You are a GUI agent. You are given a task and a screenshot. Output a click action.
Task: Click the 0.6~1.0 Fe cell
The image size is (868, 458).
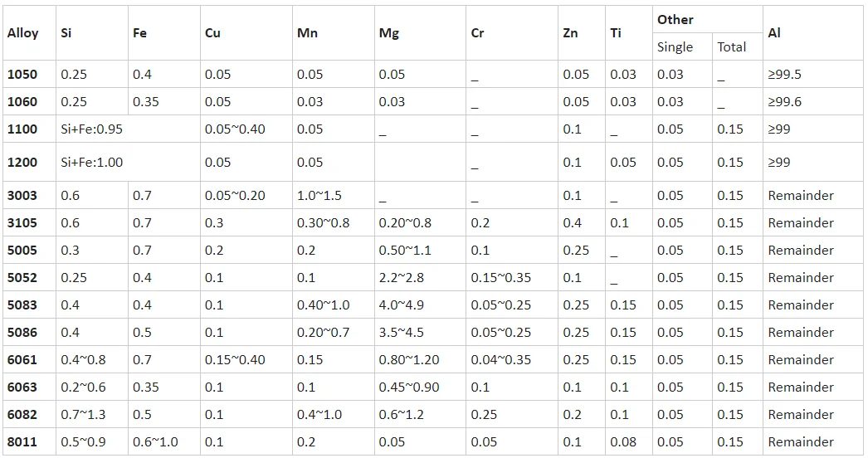pos(155,442)
